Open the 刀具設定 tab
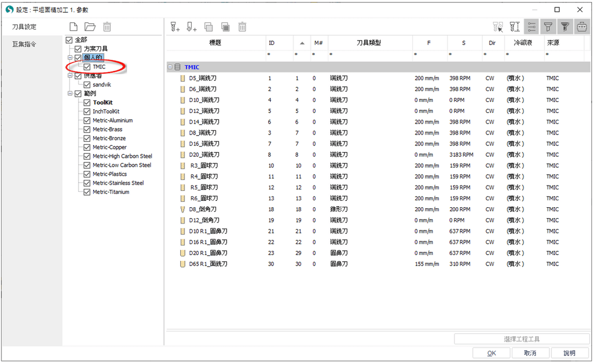 coord(25,27)
